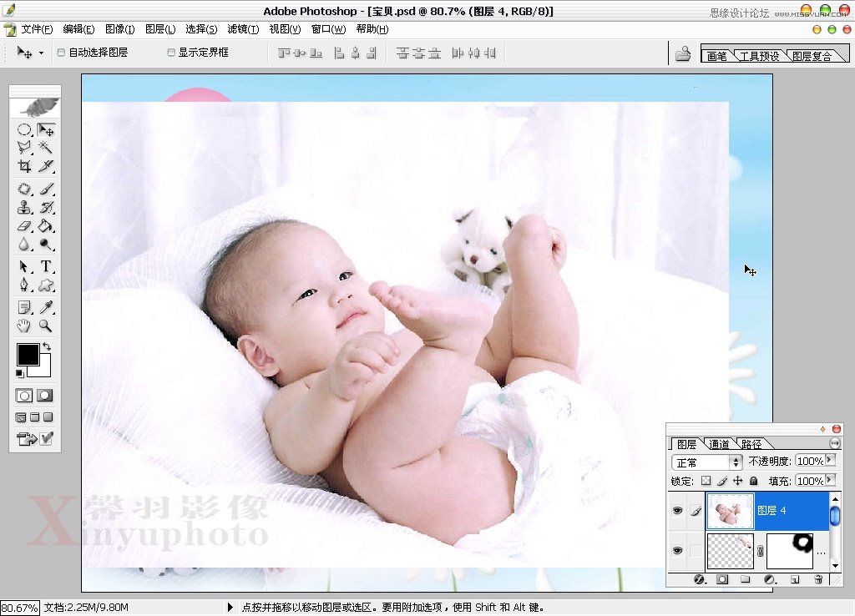Open 图像(I) menu
Screen dimensions: 855x616
point(120,29)
